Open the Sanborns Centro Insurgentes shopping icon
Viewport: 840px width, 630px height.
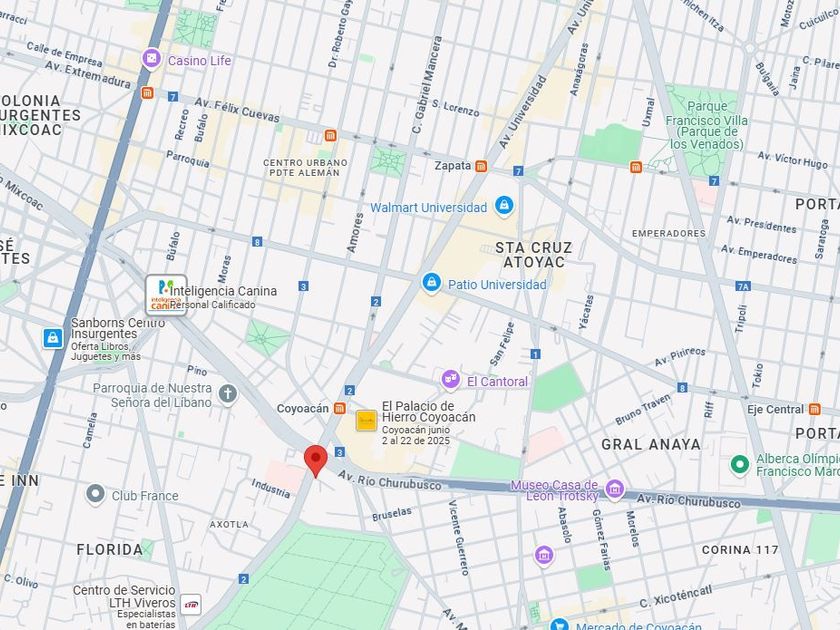(53, 338)
